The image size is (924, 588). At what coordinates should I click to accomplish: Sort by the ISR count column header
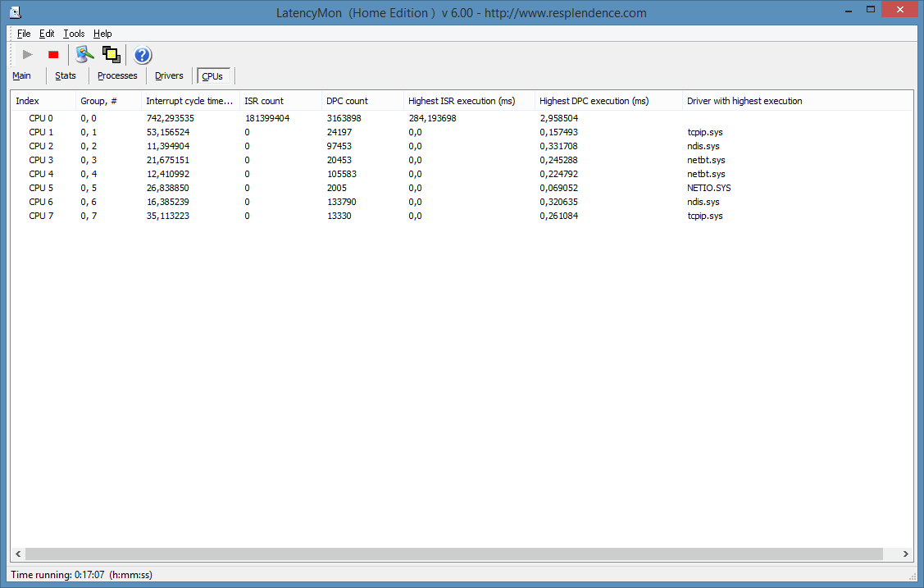(280, 101)
